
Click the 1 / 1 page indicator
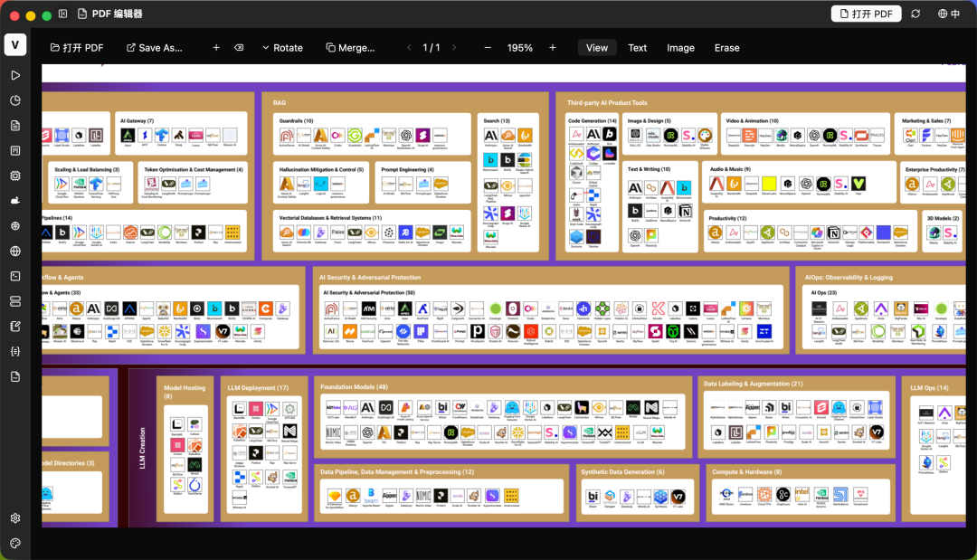432,47
